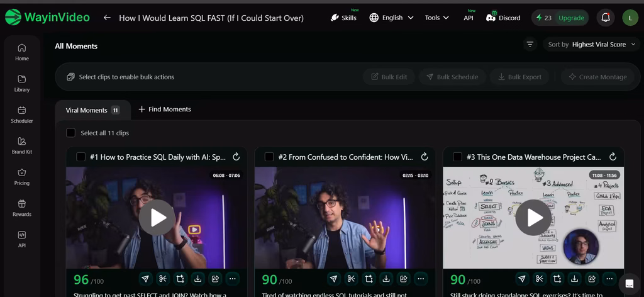
Task: Click the AI reframe crop icon on clip #3
Action: 557,279
